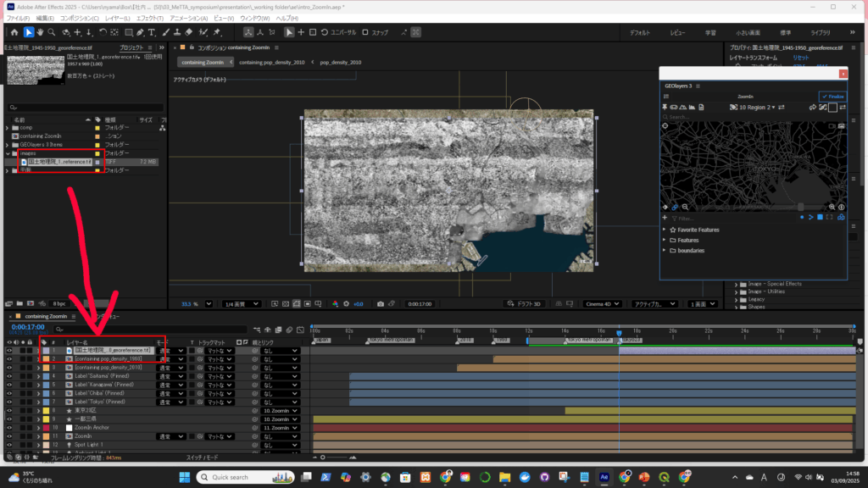Open the コンポジション(C) menu
This screenshot has width=868, height=488.
click(x=79, y=18)
